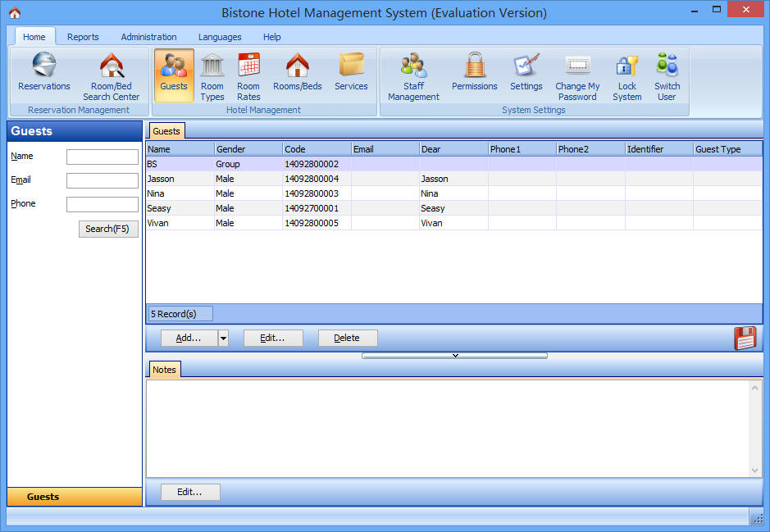Click code 14092700001 cell
This screenshot has height=532, width=770.
[317, 208]
